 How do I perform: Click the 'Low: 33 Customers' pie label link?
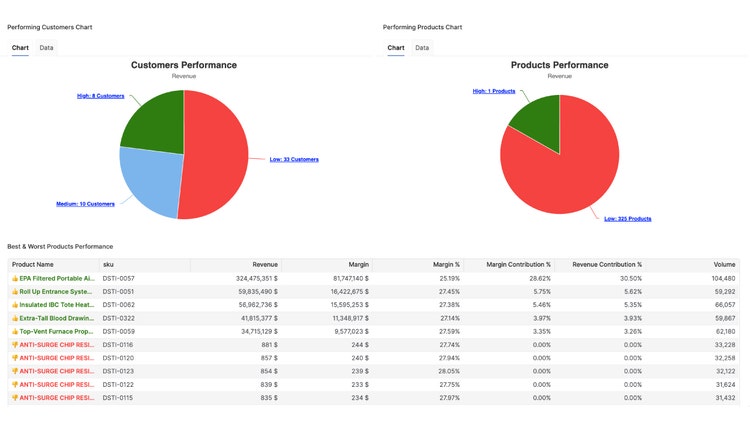(x=294, y=159)
